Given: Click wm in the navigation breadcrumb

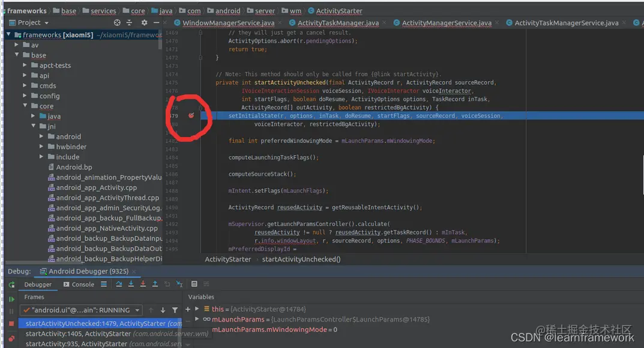Looking at the screenshot, I should 295,11.
